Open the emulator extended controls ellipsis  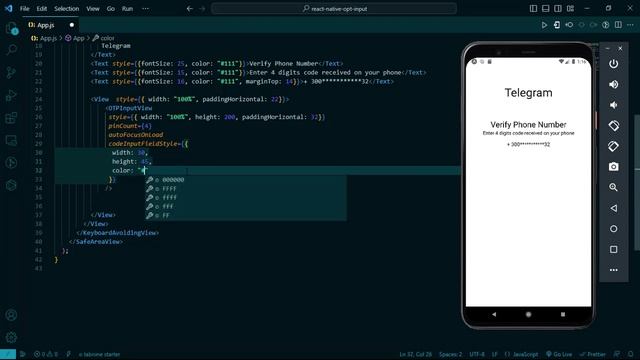[x=613, y=270]
